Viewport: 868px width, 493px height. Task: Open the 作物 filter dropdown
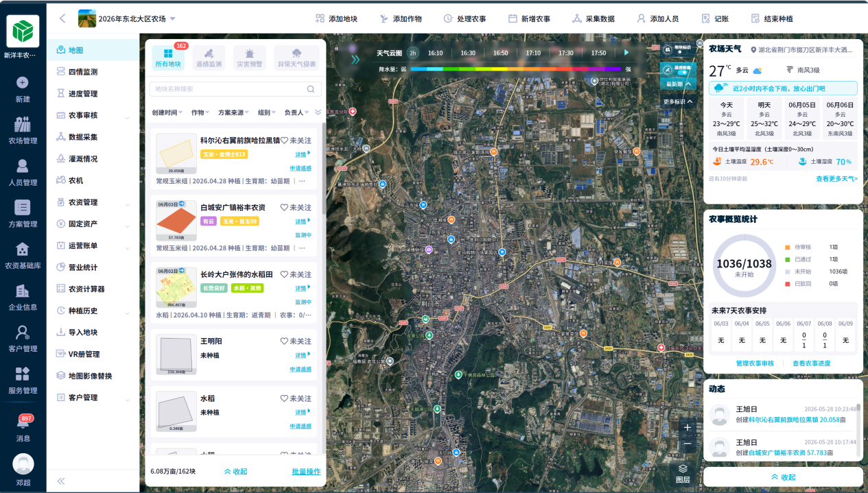tap(200, 112)
